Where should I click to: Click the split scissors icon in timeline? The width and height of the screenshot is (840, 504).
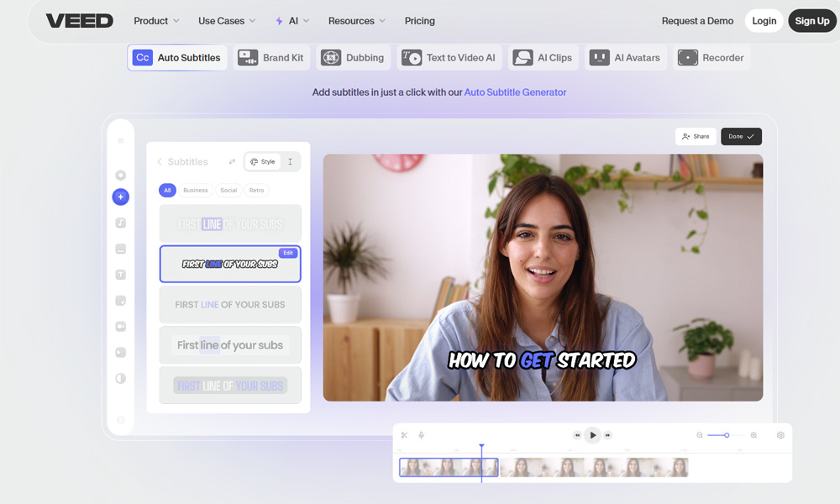[405, 435]
